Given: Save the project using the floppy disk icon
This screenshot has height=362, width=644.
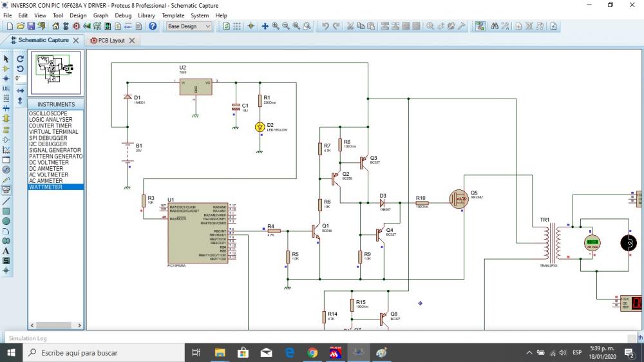Looking at the screenshot, I should click(x=31, y=26).
